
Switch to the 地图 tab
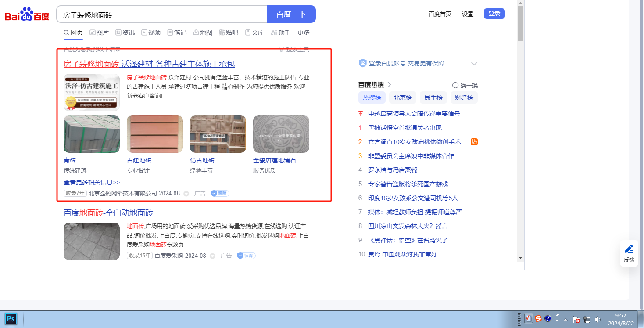tap(203, 32)
